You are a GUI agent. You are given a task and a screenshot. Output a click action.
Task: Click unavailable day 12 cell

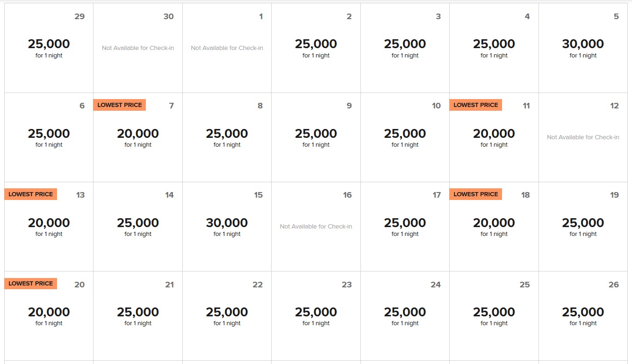coord(583,137)
